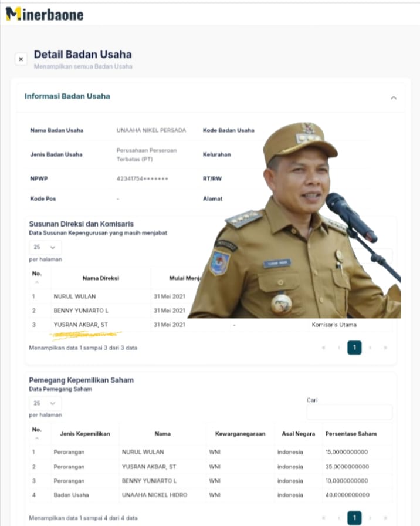
Task: Sort the shareholders table by No. column
Action: 37,434
